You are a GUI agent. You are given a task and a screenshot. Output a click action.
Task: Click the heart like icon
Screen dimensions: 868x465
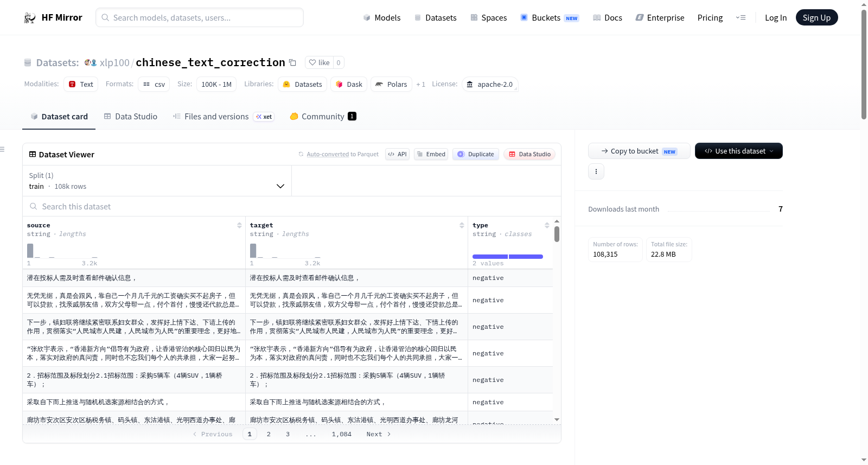coord(312,62)
